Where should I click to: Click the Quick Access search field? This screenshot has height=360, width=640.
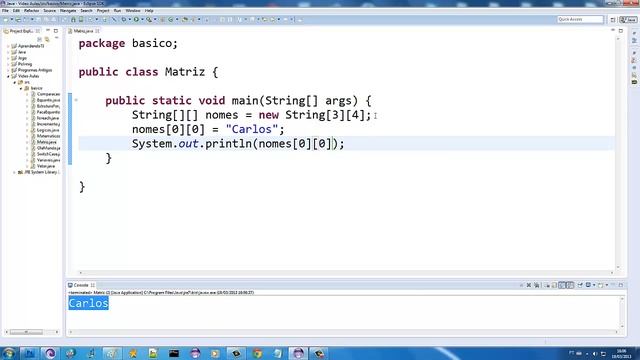click(x=580, y=19)
